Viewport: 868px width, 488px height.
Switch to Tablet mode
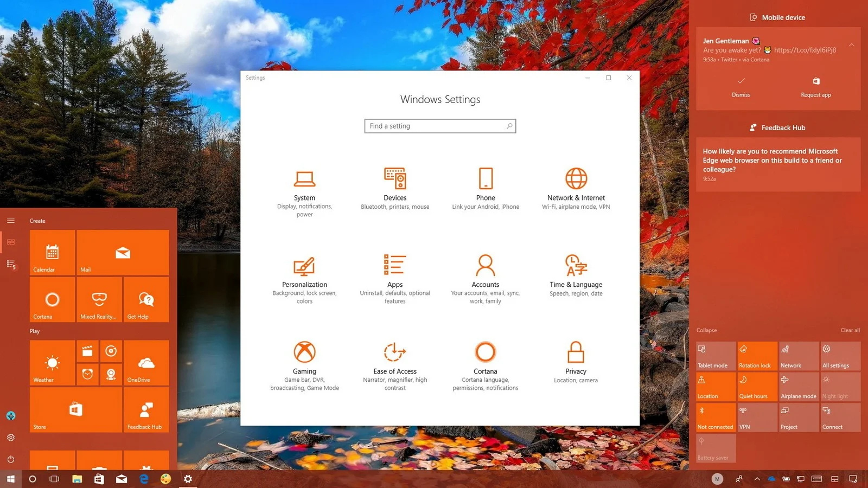pos(715,355)
